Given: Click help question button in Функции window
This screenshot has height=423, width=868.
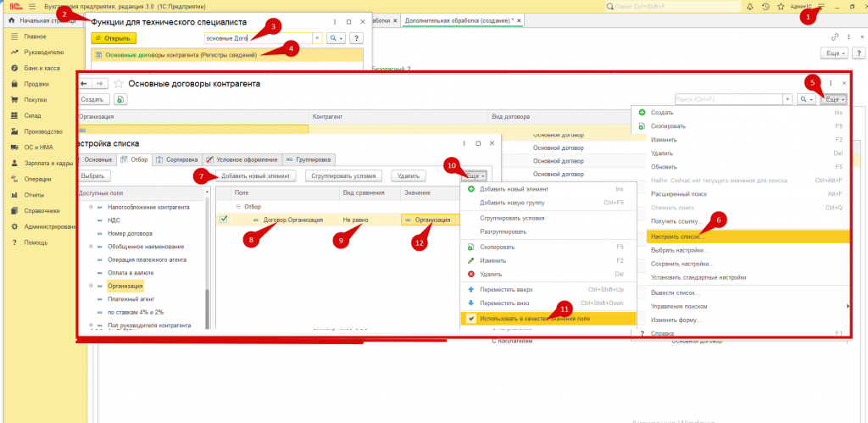Looking at the screenshot, I should [x=356, y=38].
